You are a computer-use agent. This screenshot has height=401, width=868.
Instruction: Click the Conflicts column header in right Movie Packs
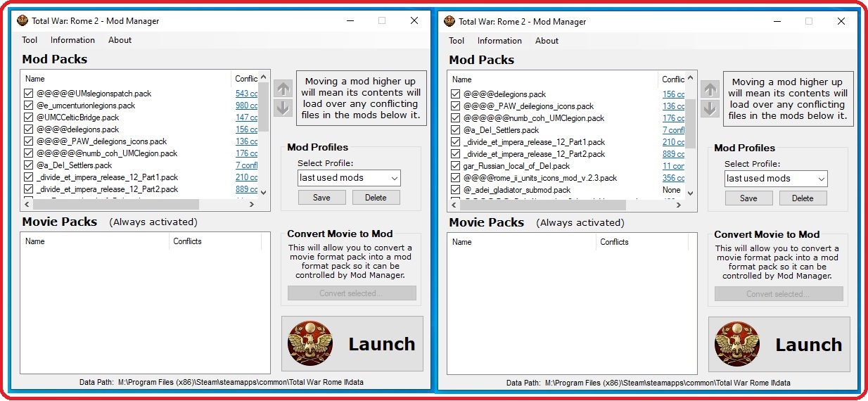[614, 242]
